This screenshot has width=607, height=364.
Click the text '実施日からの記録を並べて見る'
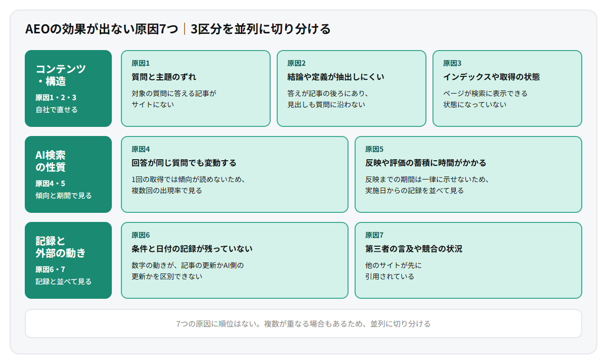415,190
